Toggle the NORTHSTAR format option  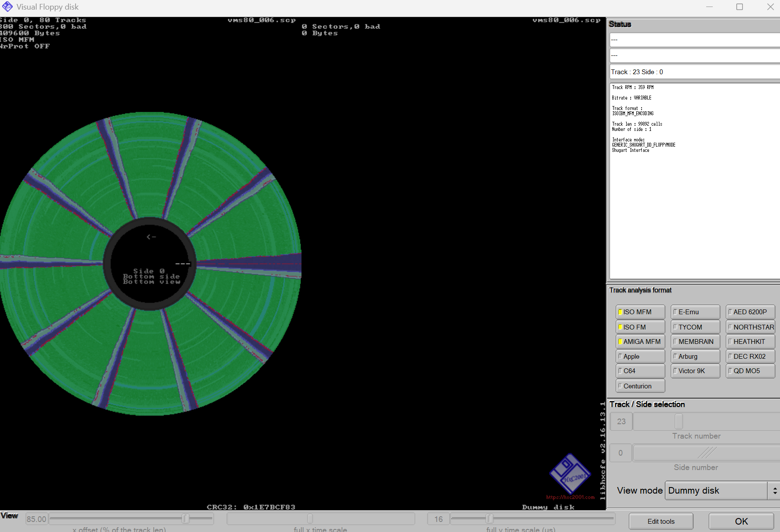tap(750, 327)
